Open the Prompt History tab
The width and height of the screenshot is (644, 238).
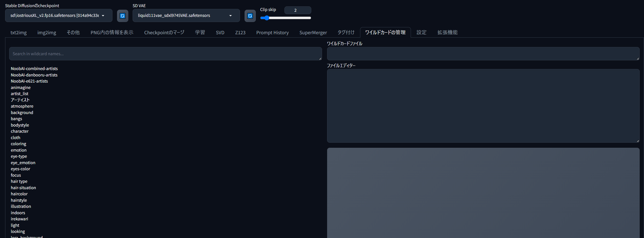click(x=272, y=32)
